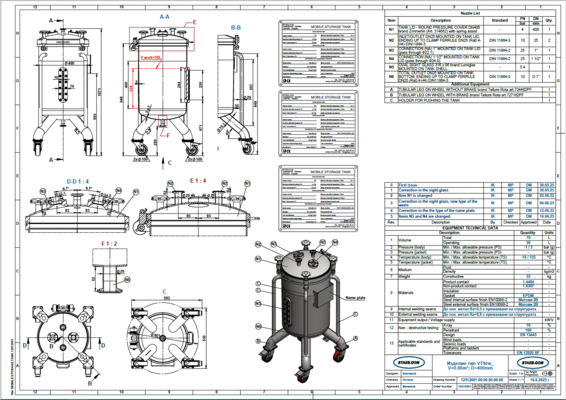The image size is (566, 400).
Task: Select item cell "N6" in the Nozzle List
Action: [x=392, y=76]
